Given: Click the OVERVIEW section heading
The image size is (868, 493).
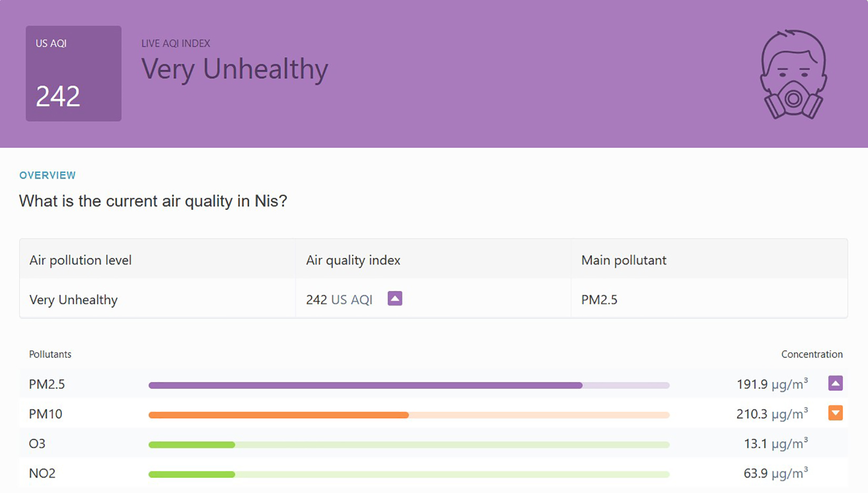Looking at the screenshot, I should (x=47, y=176).
